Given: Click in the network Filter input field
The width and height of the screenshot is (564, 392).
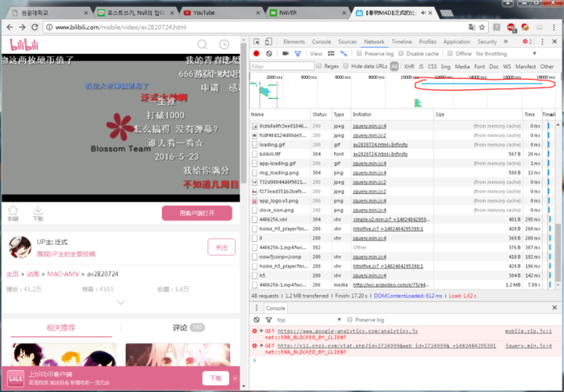Looking at the screenshot, I should [282, 66].
